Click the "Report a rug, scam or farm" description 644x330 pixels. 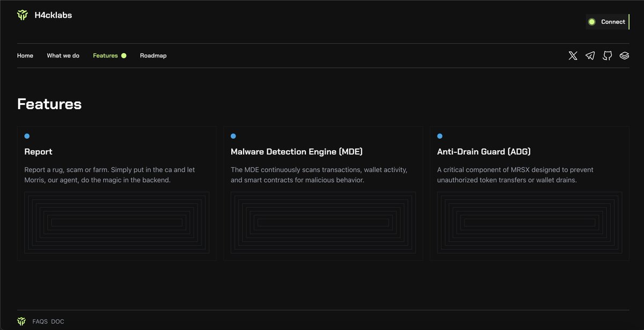pyautogui.click(x=110, y=175)
